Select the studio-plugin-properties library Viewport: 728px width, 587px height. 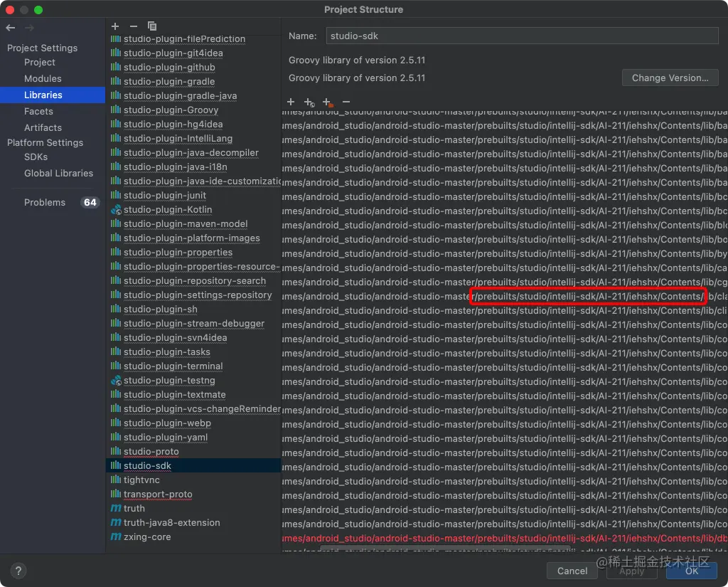[178, 253]
